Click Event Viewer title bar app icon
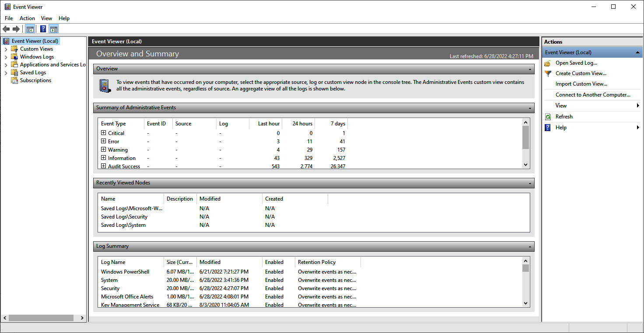The height and width of the screenshot is (333, 644). (7, 7)
